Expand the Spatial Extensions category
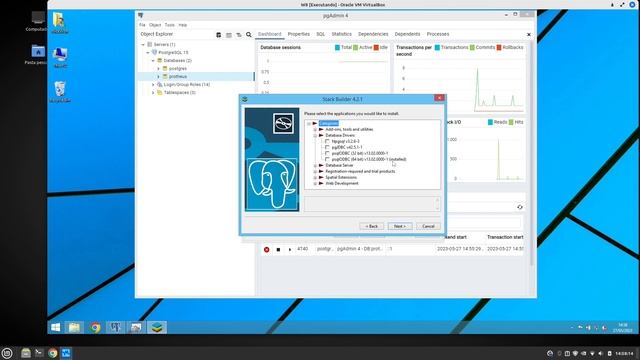Screen dimensions: 640x360 (315, 178)
